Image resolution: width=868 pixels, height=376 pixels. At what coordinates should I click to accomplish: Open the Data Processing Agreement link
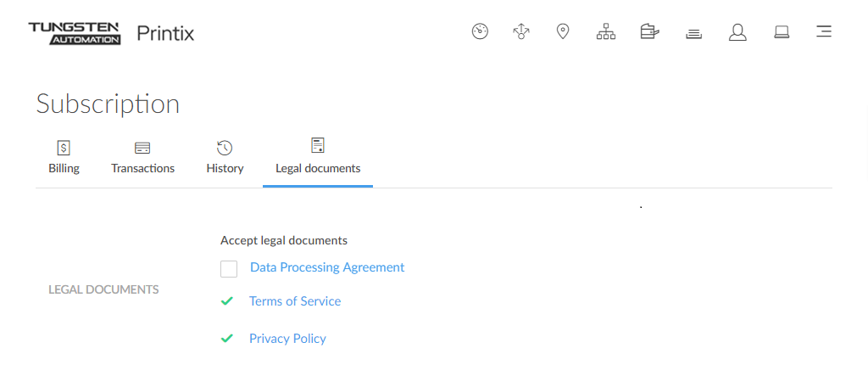[x=327, y=267]
